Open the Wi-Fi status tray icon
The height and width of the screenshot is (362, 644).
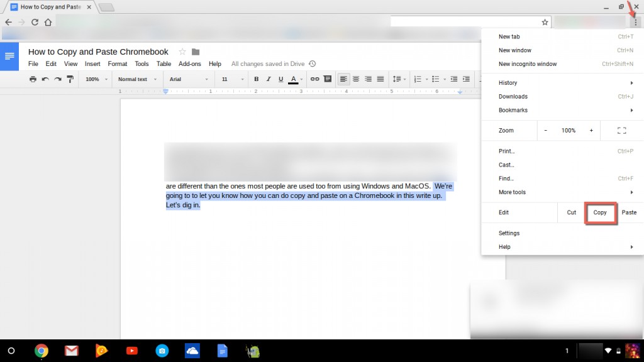pos(608,351)
